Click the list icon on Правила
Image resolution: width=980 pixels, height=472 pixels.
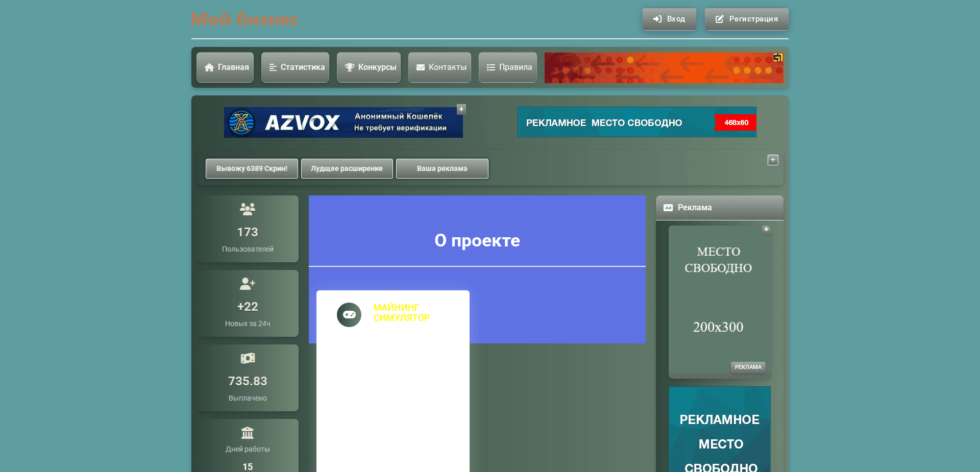tap(491, 66)
